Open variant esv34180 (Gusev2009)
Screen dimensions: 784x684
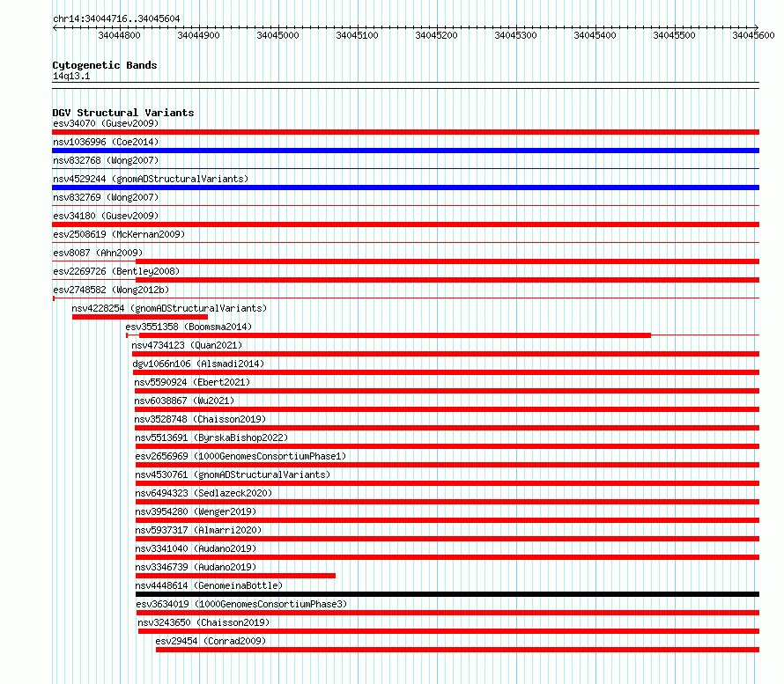(x=106, y=216)
